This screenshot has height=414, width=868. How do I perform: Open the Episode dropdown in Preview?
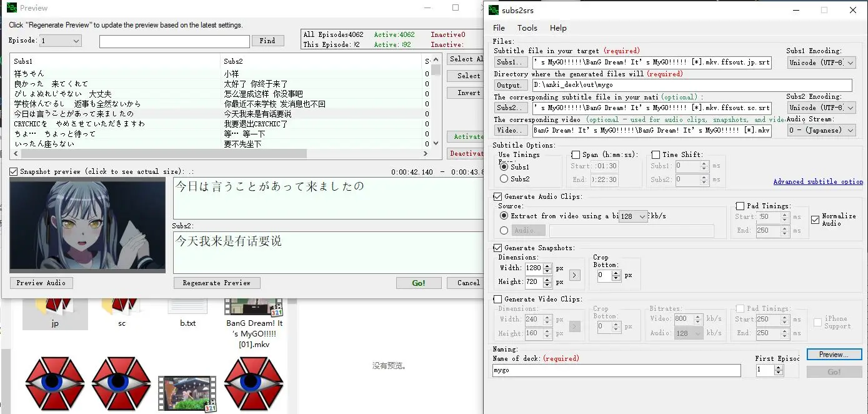point(61,41)
